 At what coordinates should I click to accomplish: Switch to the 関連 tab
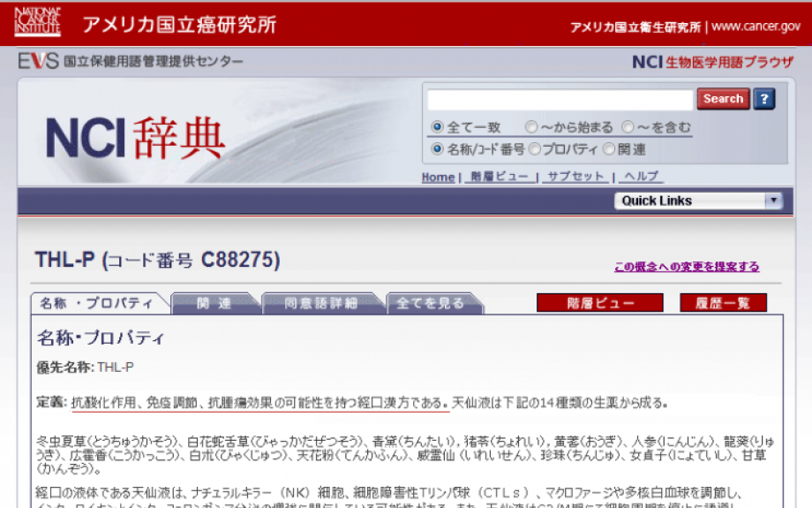[214, 303]
